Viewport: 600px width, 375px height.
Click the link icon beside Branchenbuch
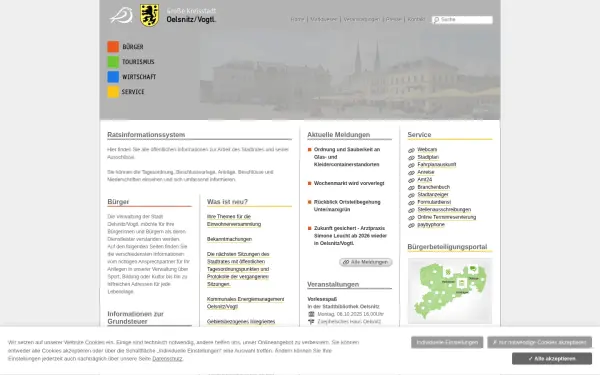click(411, 188)
